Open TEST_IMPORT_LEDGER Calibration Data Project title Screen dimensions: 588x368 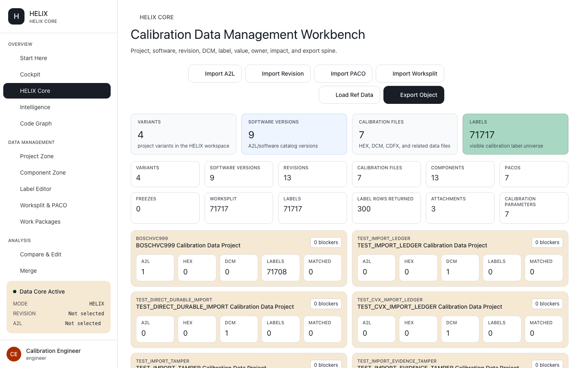coord(422,245)
